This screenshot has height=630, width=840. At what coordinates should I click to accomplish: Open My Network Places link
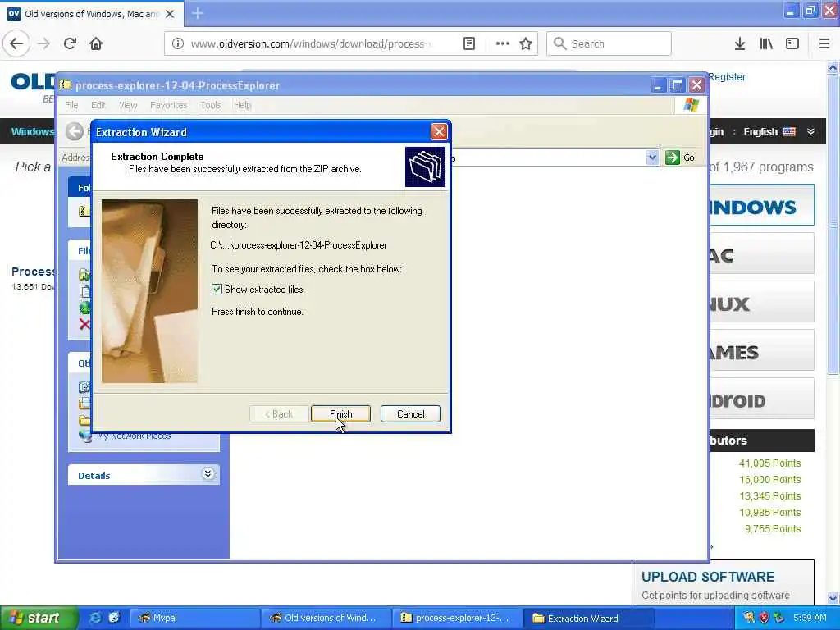[134, 436]
